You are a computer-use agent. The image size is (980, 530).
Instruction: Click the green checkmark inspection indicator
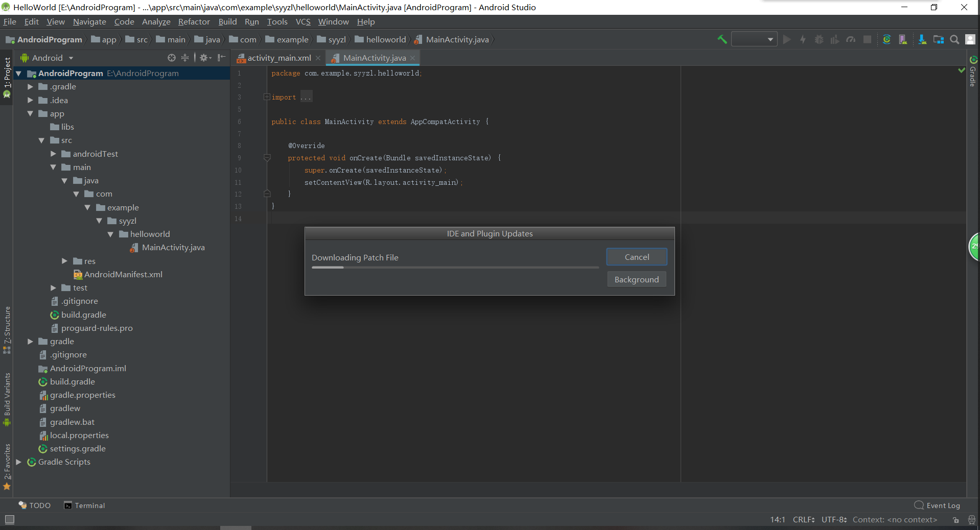pos(962,70)
